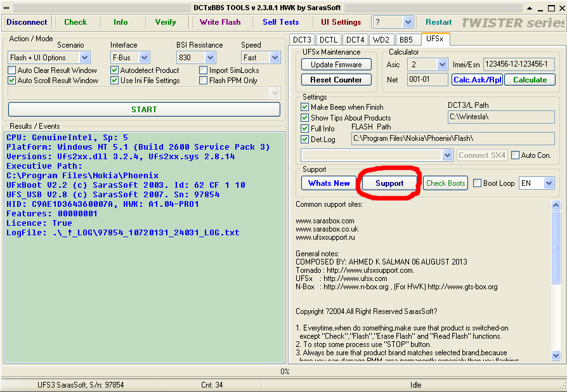Screen dimensions: 567x392
Task: Expand the Scenario dropdown
Action: (84, 58)
